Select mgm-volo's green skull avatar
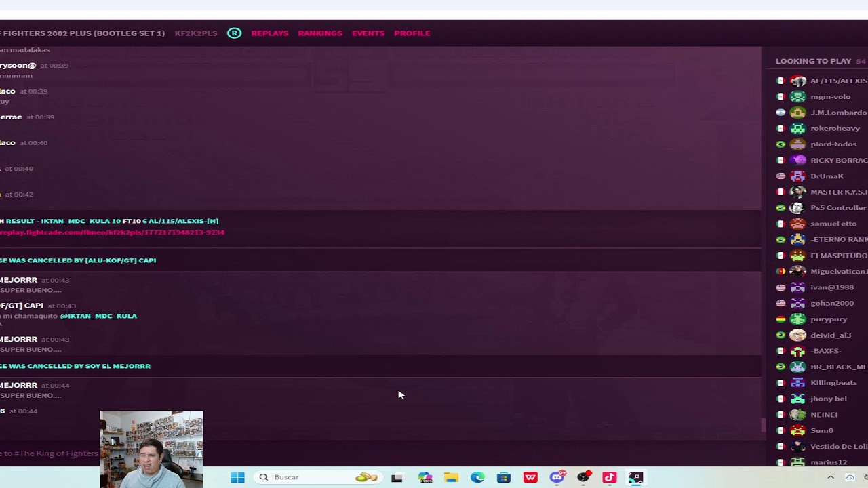 tap(798, 97)
